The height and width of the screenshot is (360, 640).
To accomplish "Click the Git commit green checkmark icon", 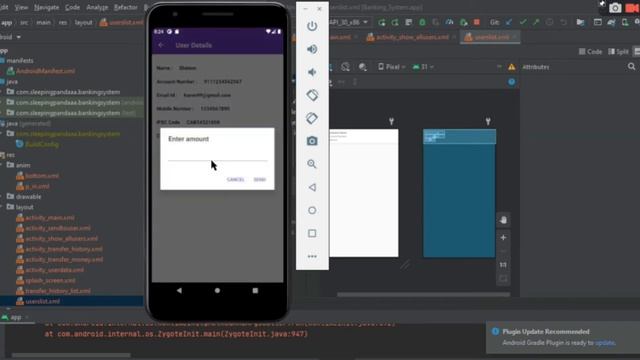I will coord(523,22).
